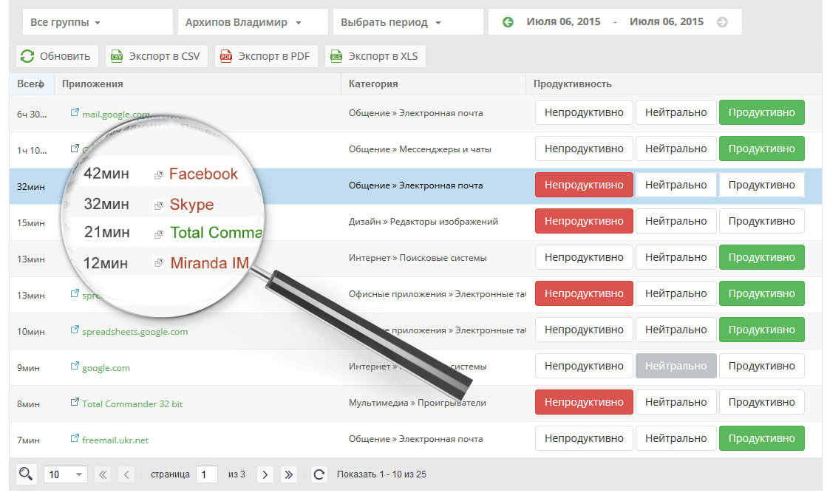Set google.com row to Продуктивно
Screen dimensions: 827x504
click(761, 366)
